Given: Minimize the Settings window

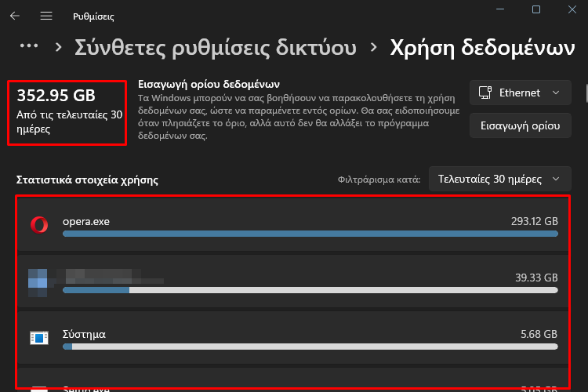Looking at the screenshot, I should pyautogui.click(x=500, y=9).
